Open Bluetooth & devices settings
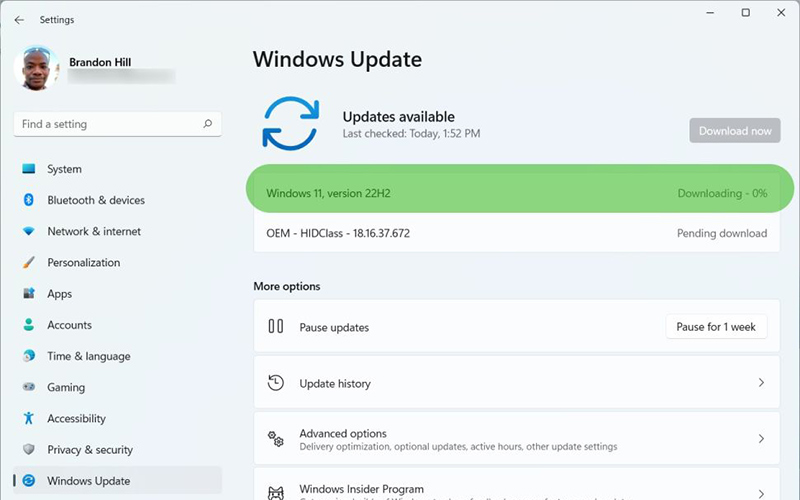Screen dimensions: 800x500 (117, 200)
